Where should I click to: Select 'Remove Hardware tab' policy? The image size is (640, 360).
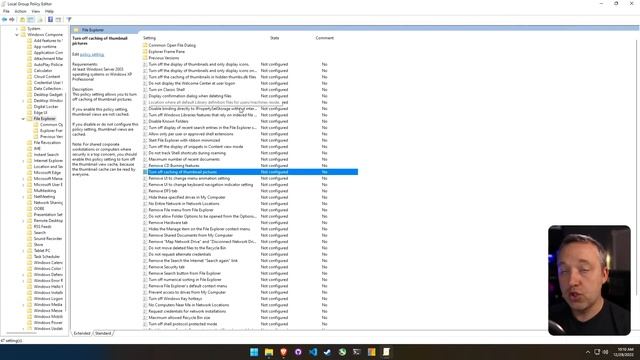point(168,223)
